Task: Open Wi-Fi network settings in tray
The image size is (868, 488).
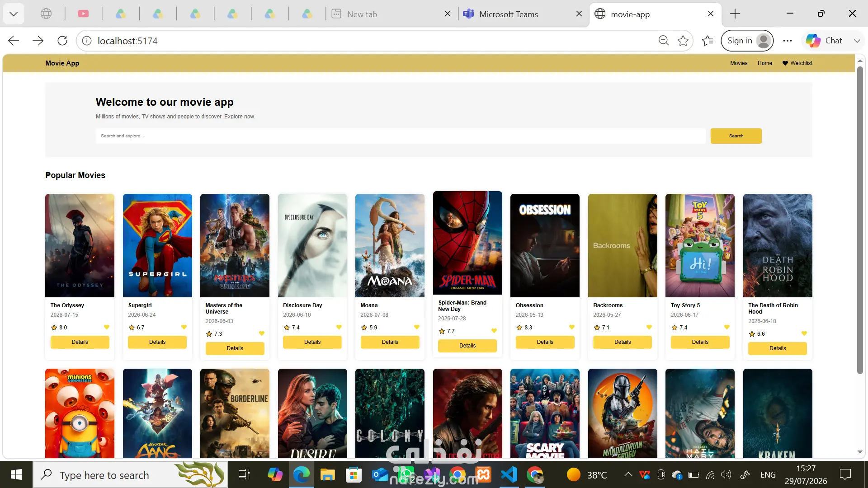Action: coord(710,474)
